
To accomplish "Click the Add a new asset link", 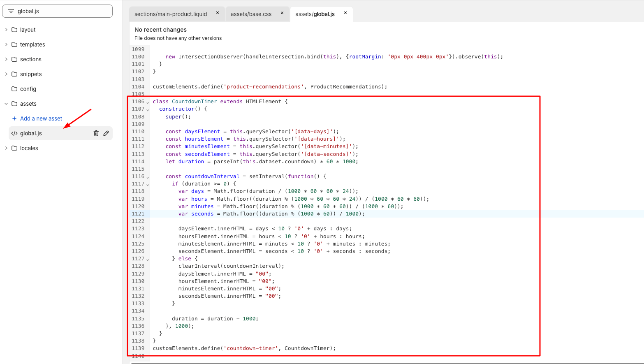I will pos(41,118).
